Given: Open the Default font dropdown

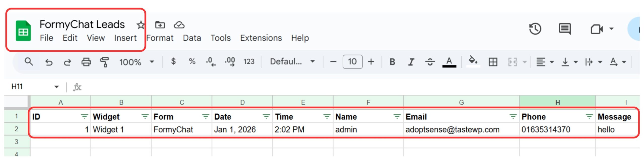Looking at the screenshot, I should [292, 61].
